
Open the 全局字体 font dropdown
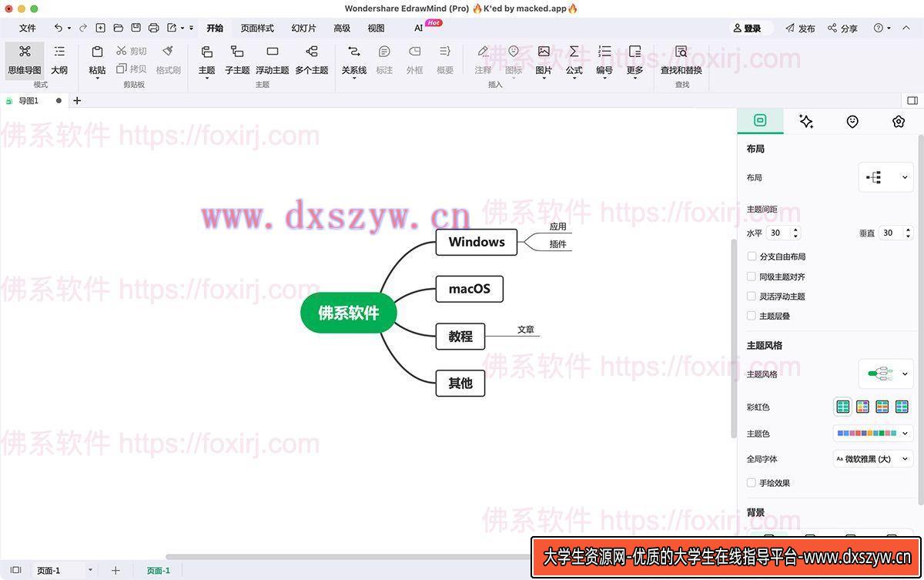[x=873, y=459]
